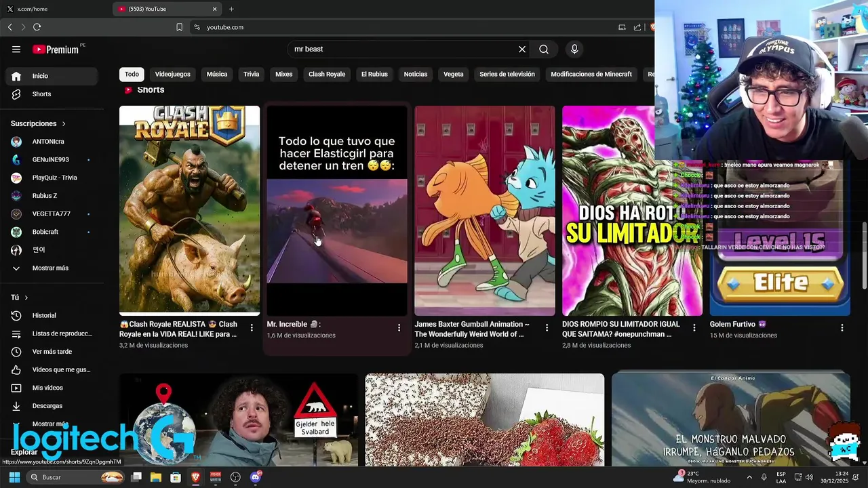
Task: Select the 'El Rubius' filter chip
Action: pos(374,74)
